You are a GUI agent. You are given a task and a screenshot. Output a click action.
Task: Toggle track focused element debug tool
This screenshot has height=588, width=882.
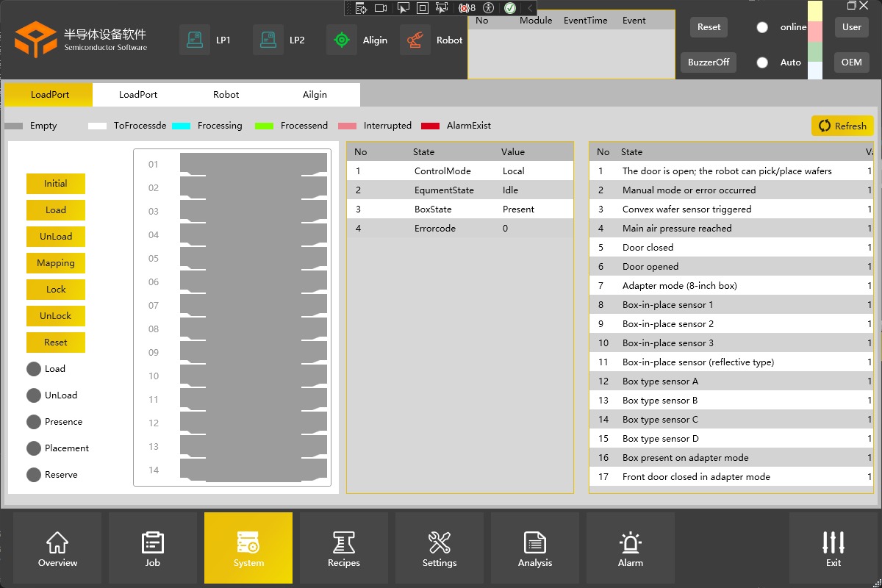442,8
